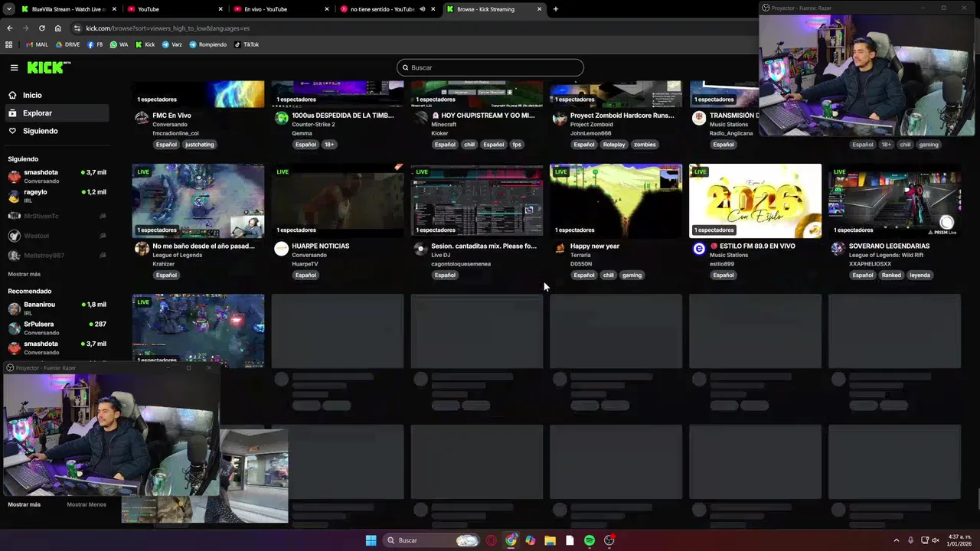The height and width of the screenshot is (551, 980).
Task: Switch to BlueVilla Stream tab
Action: tap(67, 9)
